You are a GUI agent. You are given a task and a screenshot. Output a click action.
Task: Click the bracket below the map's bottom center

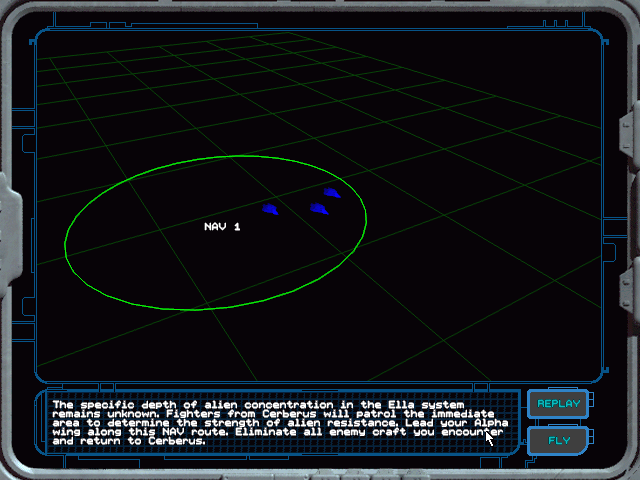320,383
